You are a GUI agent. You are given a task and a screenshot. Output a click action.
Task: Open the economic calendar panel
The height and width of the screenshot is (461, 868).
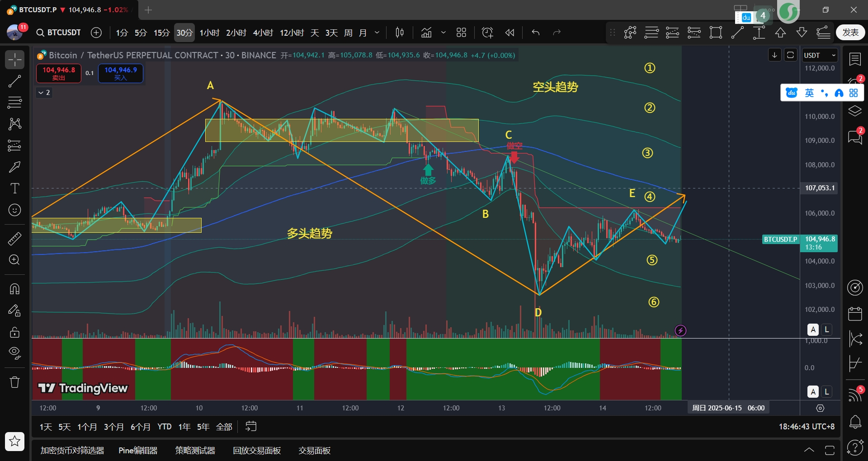click(x=855, y=313)
